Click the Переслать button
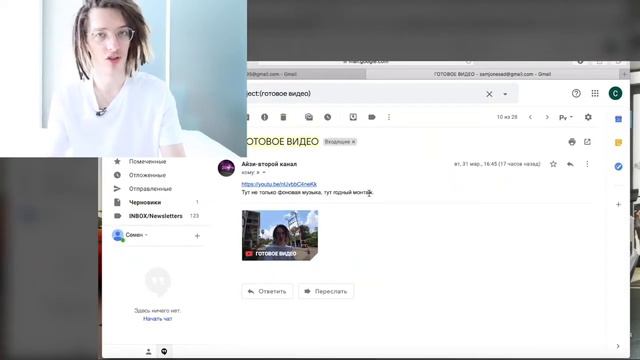The image size is (640, 360). coord(326,291)
